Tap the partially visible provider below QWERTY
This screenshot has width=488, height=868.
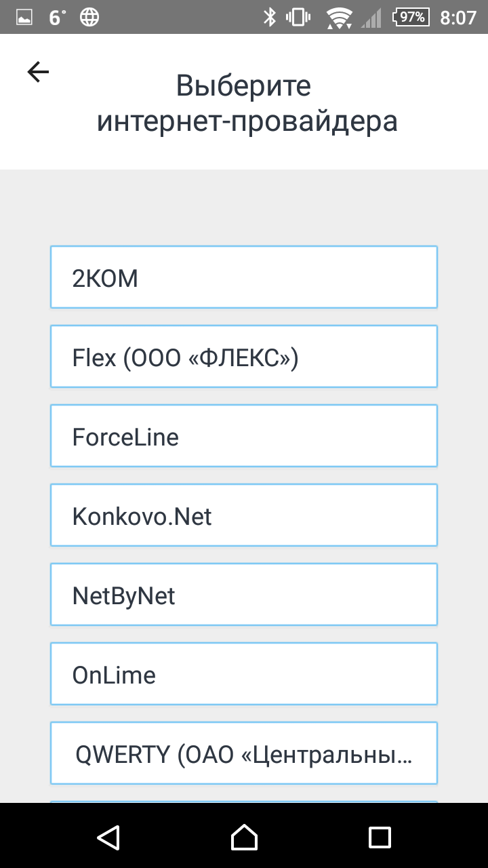(244, 802)
